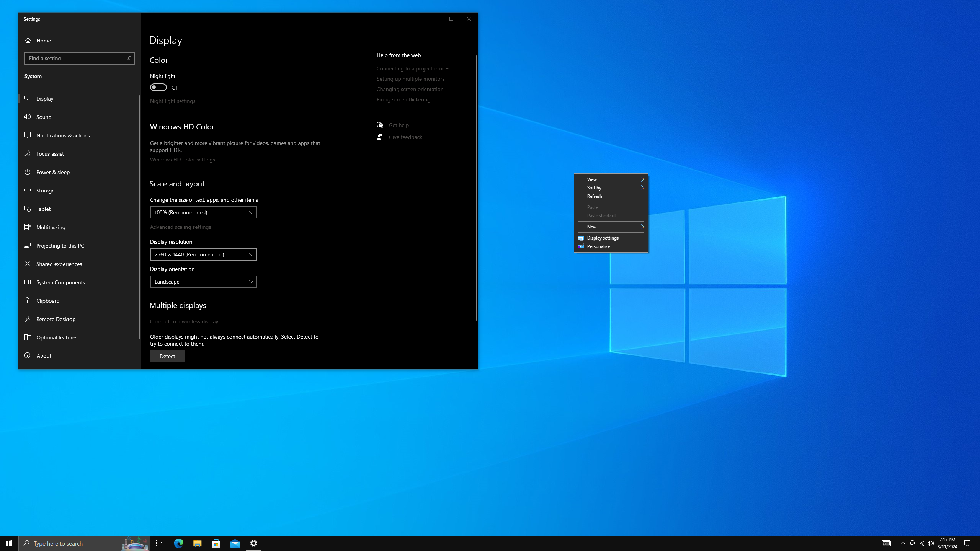The width and height of the screenshot is (980, 551).
Task: Click the Home icon in Settings
Action: [28, 41]
